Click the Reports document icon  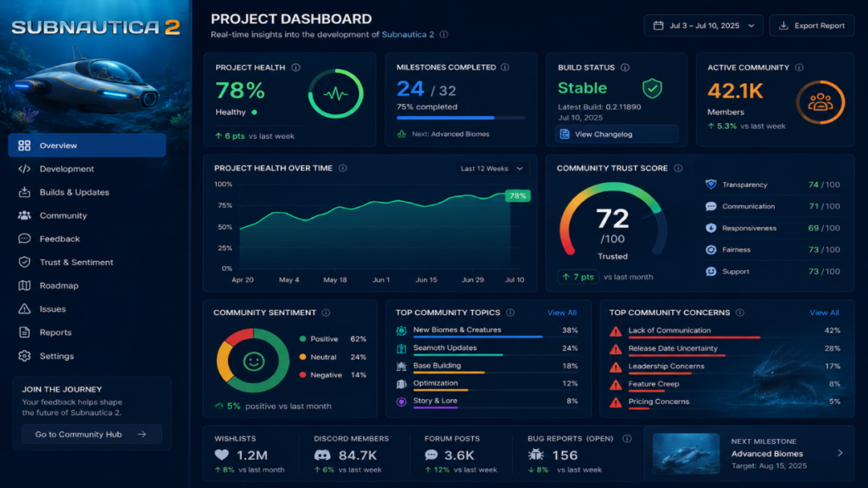(x=25, y=332)
